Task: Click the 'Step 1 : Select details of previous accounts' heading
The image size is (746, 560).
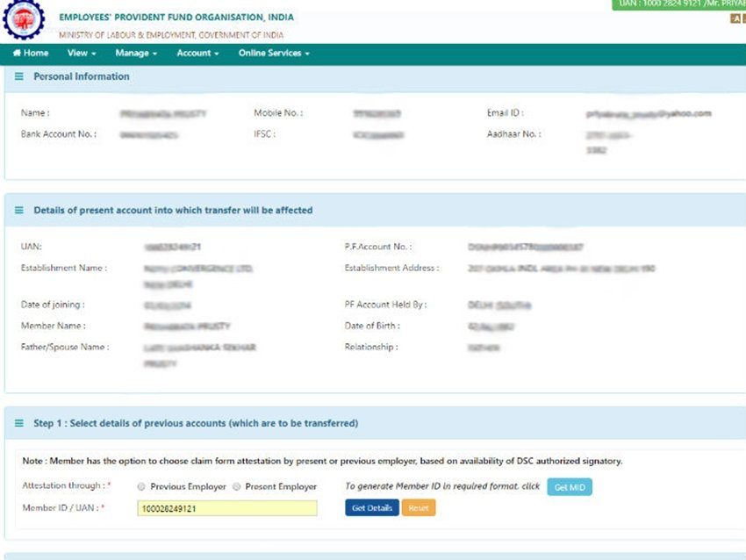Action: tap(196, 423)
